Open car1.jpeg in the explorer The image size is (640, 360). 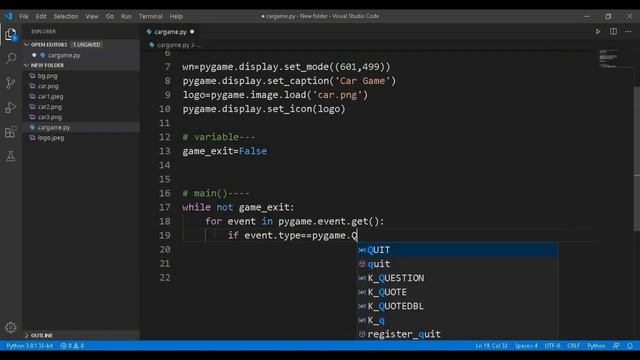(x=50, y=97)
